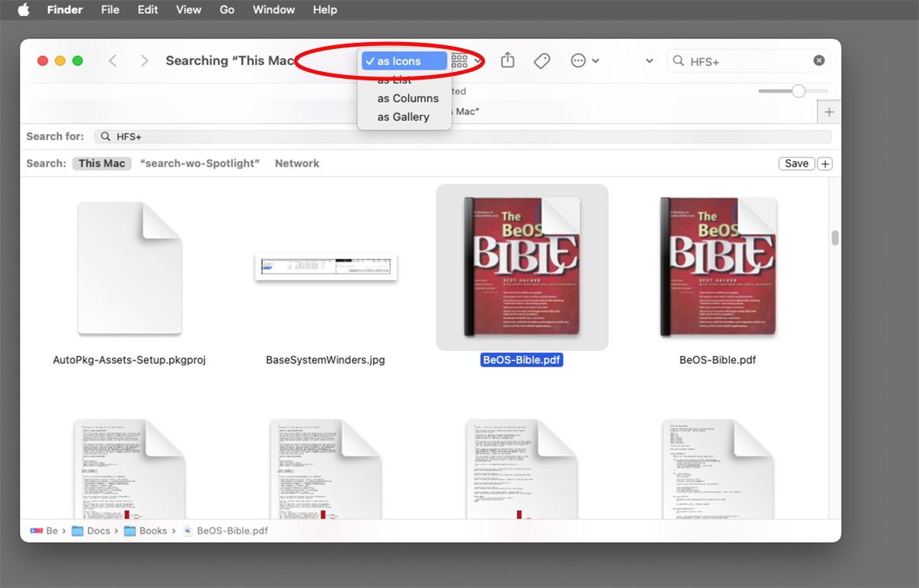Add search criteria with plus button
Screen dimensions: 919x588
(x=825, y=164)
